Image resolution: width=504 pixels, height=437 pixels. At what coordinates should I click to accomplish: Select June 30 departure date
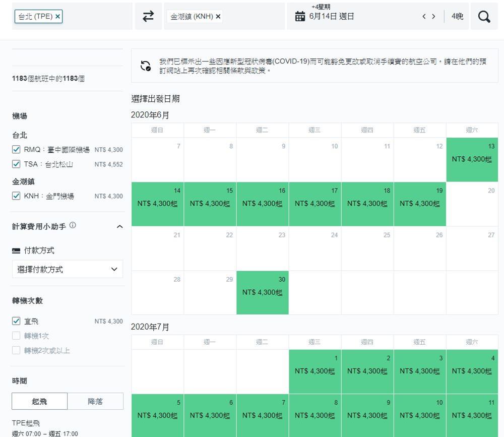pyautogui.click(x=262, y=293)
